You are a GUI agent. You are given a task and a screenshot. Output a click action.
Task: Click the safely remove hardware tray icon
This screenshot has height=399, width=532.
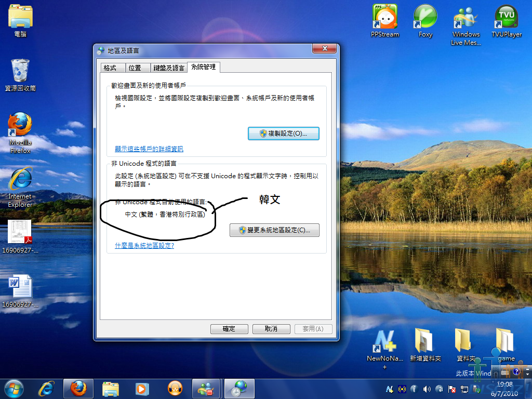(x=477, y=389)
